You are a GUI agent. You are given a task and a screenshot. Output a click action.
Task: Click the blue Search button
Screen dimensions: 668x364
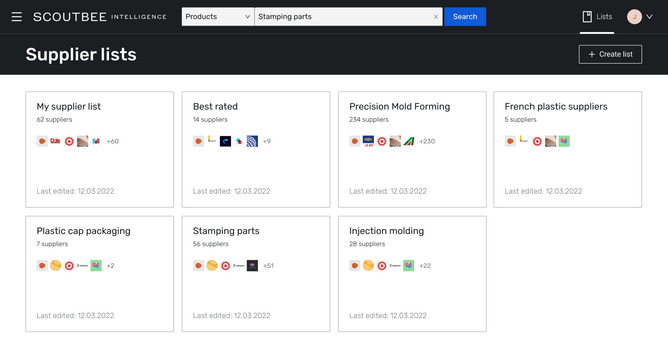coord(465,17)
